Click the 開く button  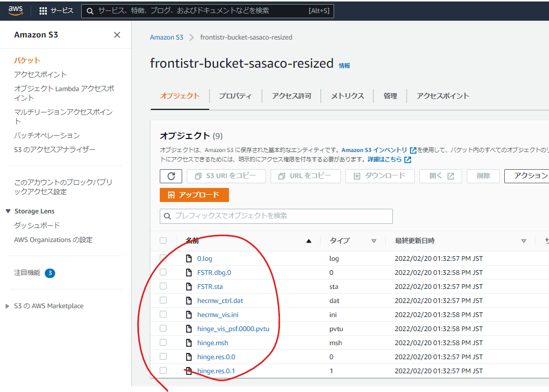click(x=441, y=176)
